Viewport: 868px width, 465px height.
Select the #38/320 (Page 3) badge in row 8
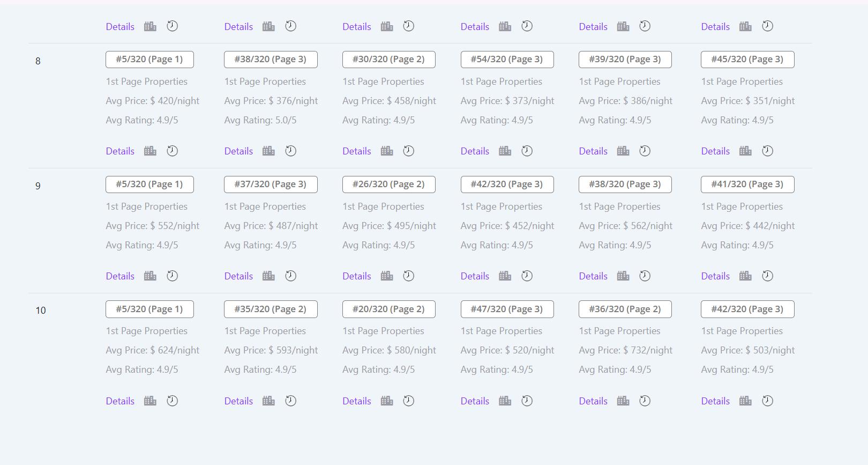[271, 60]
